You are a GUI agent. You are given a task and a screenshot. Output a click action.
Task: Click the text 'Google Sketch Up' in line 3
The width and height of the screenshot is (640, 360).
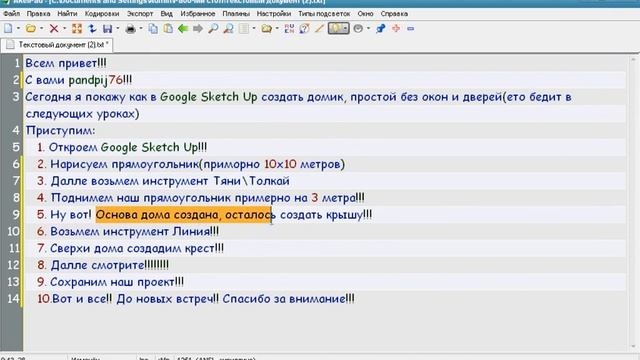coord(209,97)
